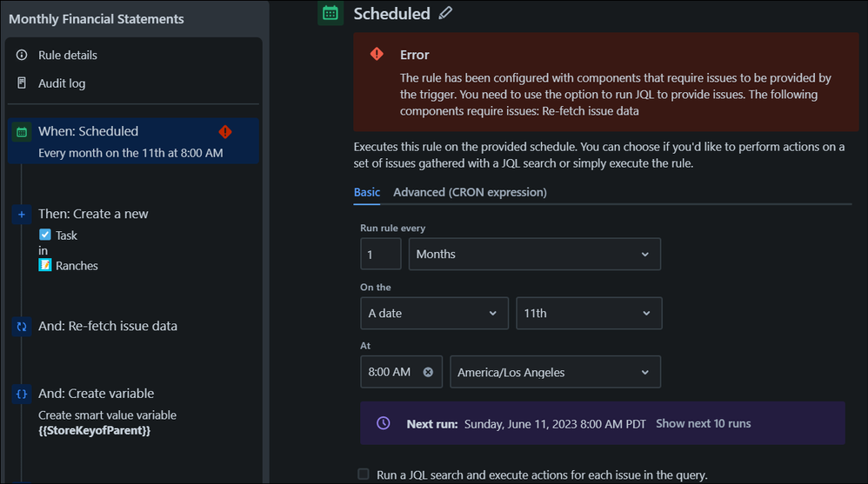Viewport: 868px width, 484px height.
Task: Click the plus icon for Create a new
Action: click(x=22, y=214)
